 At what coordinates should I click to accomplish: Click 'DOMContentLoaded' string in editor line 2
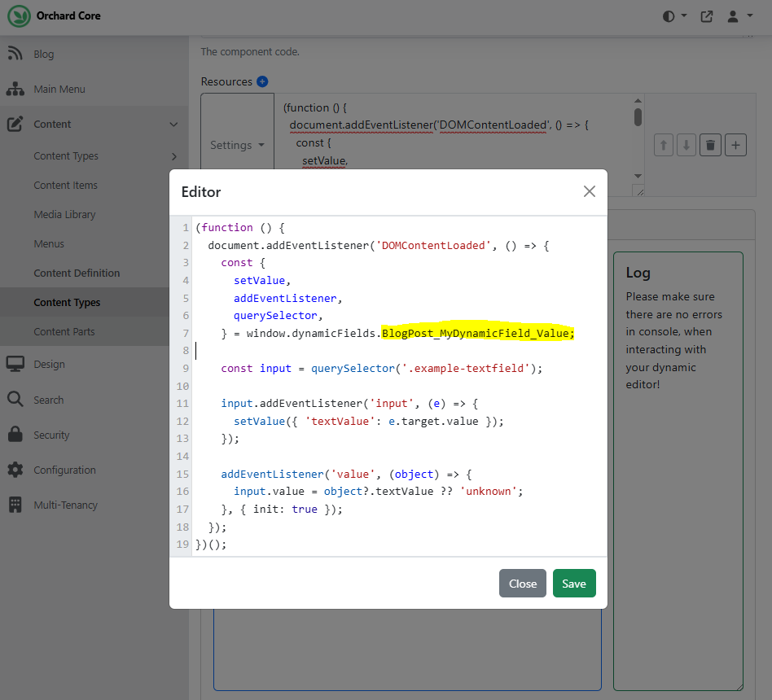[x=433, y=245]
